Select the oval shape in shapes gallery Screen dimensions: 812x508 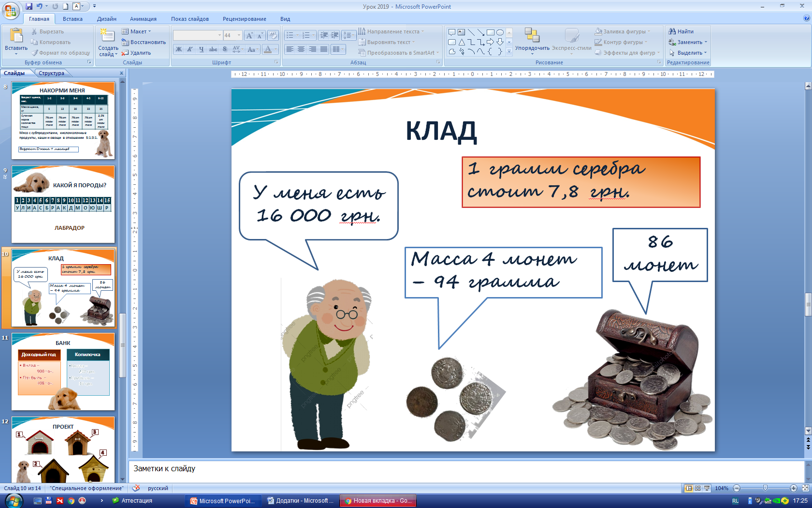click(x=500, y=32)
